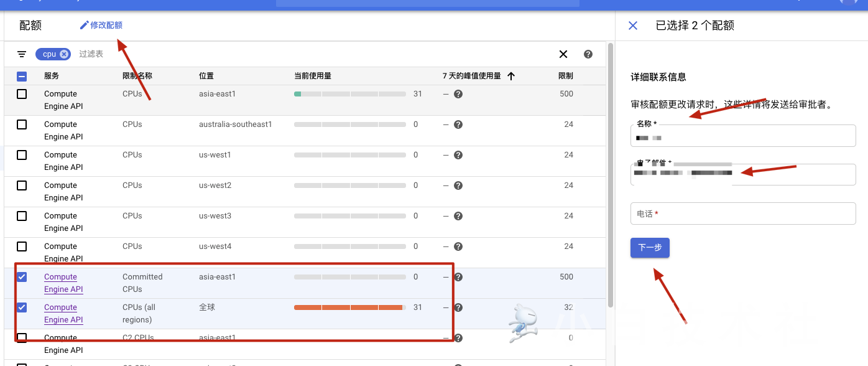868x366 pixels.
Task: Sort by 7 天的峰值使用量 arrow
Action: point(511,77)
